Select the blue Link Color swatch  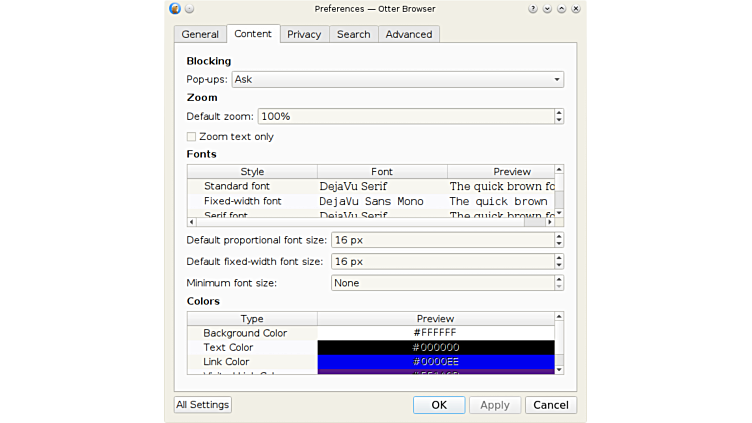[x=435, y=362]
